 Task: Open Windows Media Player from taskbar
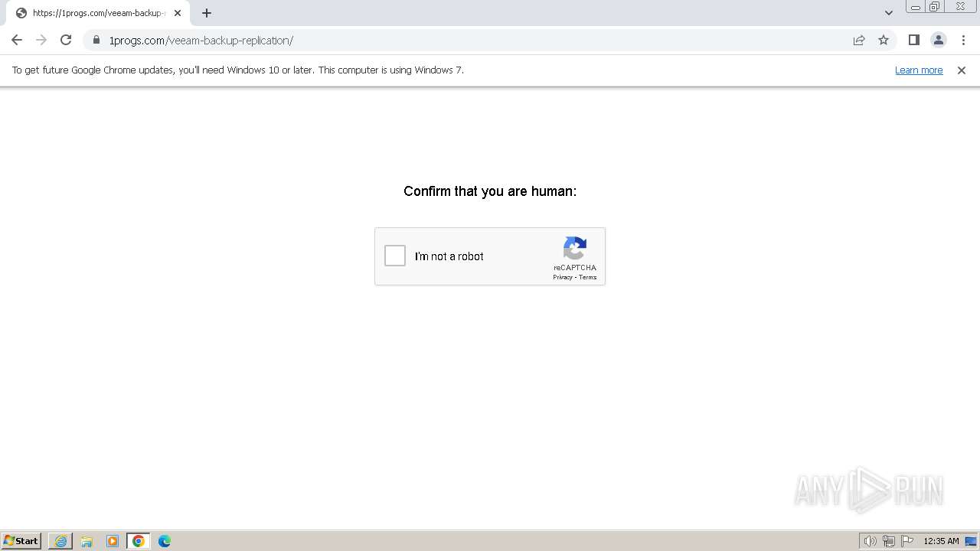click(113, 541)
